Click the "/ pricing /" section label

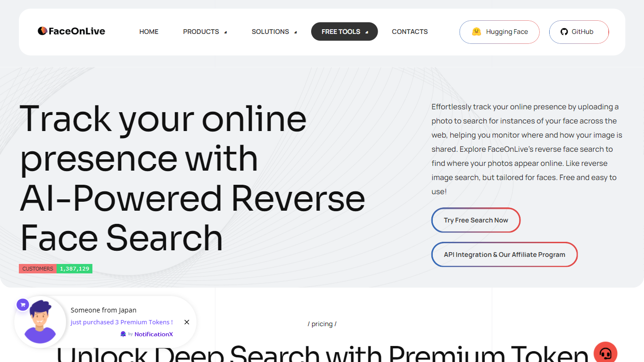[x=322, y=324]
